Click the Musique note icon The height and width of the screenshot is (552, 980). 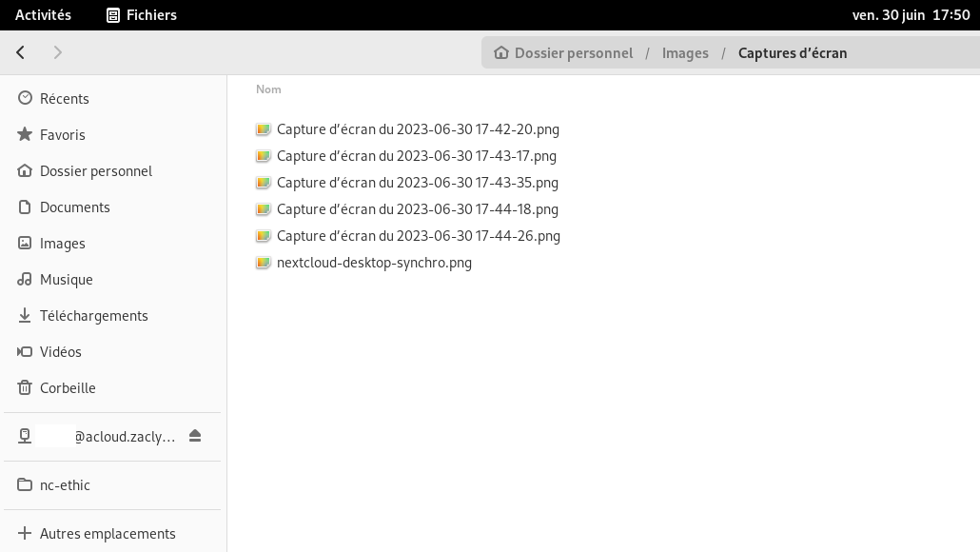(x=25, y=280)
